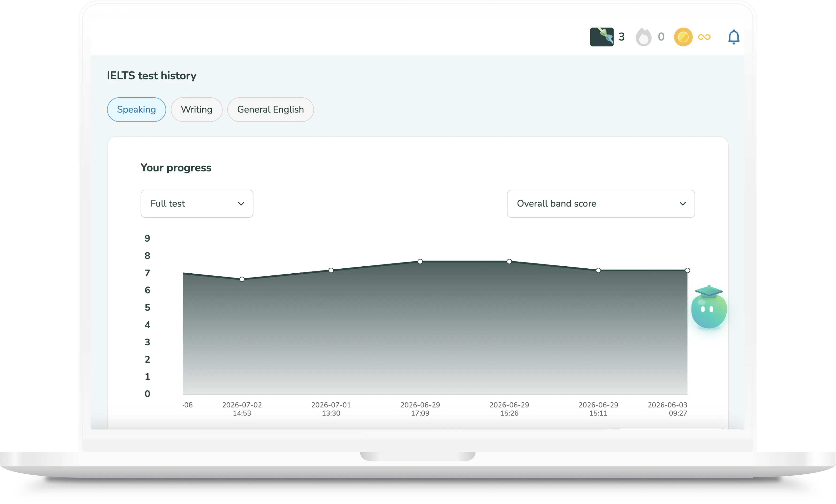The height and width of the screenshot is (504, 836).
Task: Select the data point at 2026-06-29 17:09
Action: click(420, 261)
